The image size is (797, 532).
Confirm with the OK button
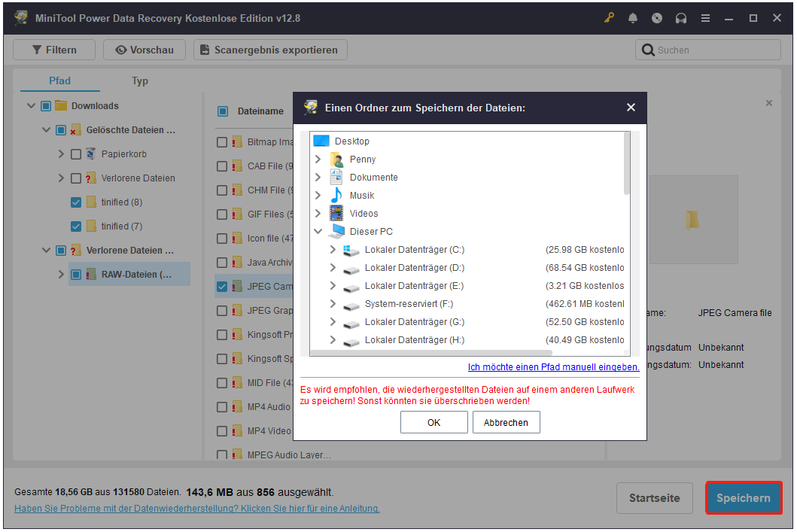point(433,422)
